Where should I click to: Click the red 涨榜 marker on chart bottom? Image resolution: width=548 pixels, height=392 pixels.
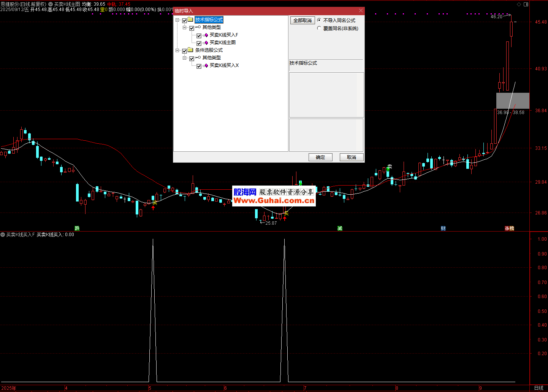[509, 228]
